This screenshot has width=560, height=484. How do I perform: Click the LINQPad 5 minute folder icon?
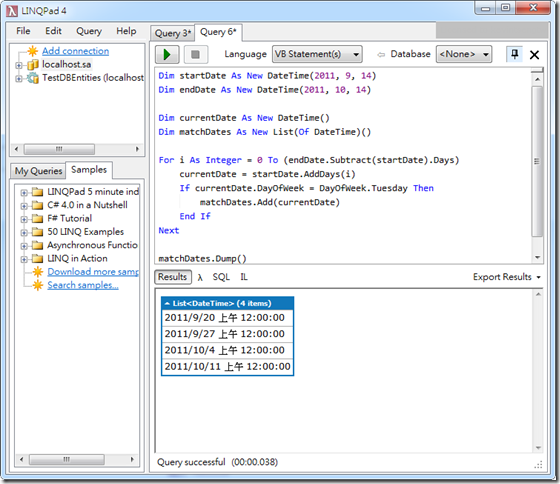[x=37, y=192]
